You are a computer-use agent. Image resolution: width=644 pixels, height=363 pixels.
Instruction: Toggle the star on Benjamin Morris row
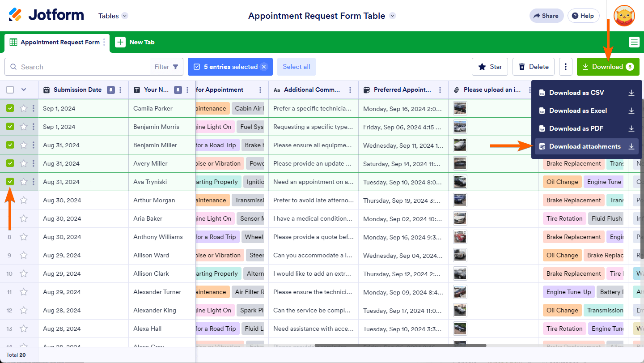click(x=24, y=127)
